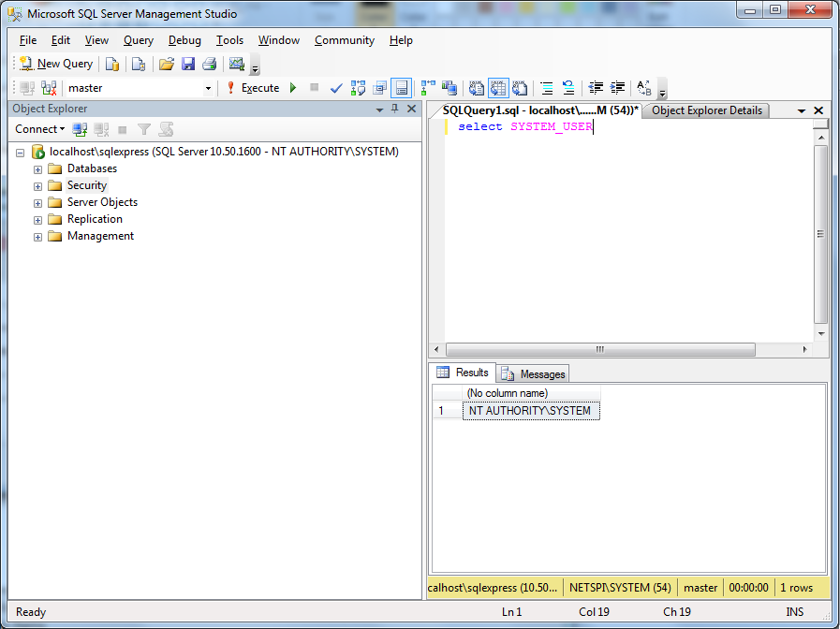Click the Object Explorer filter funnel icon
The image size is (840, 629).
pos(144,129)
